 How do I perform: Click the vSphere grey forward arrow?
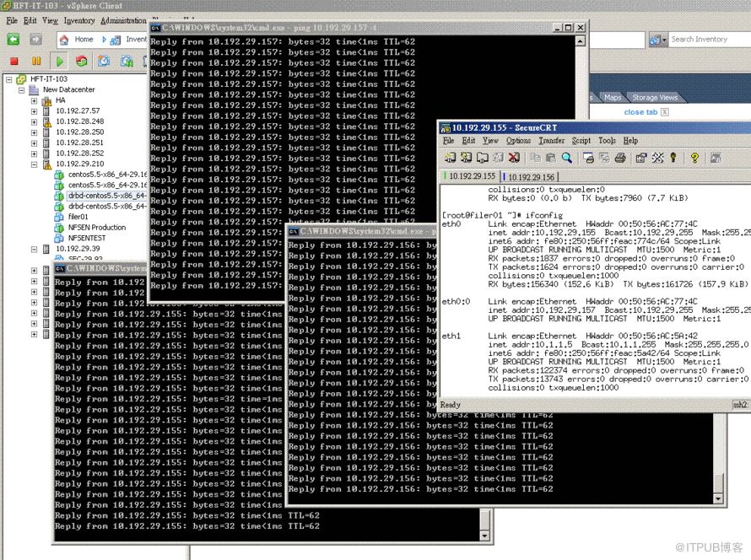click(x=36, y=40)
